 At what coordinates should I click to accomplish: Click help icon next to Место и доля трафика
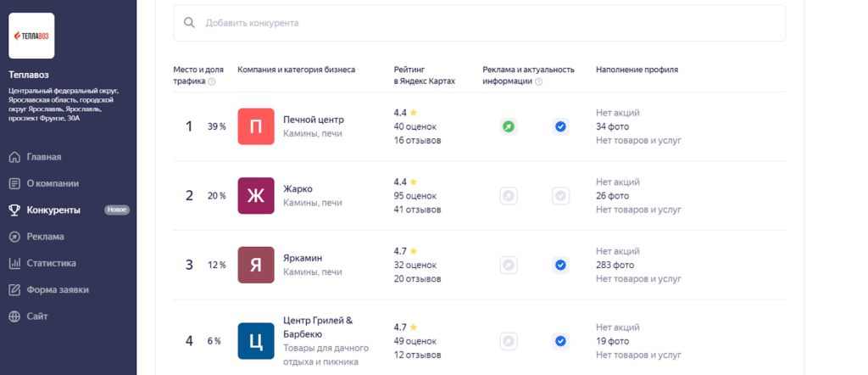(x=212, y=81)
